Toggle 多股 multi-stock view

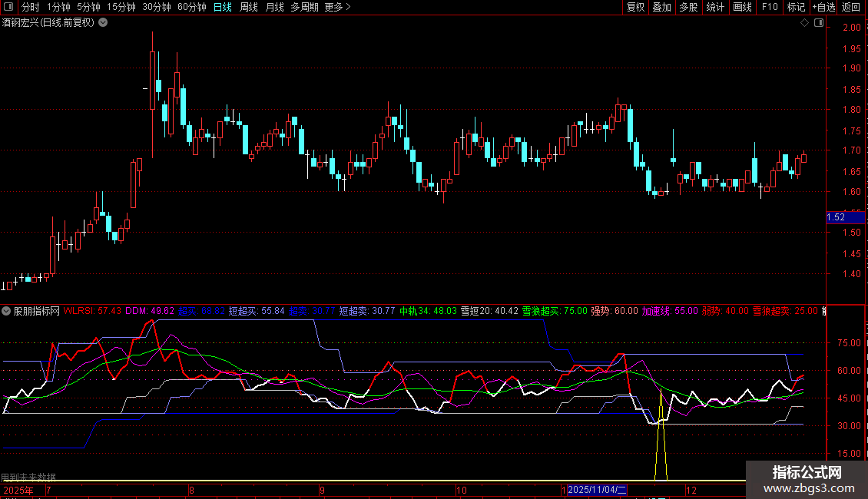pyautogui.click(x=688, y=8)
